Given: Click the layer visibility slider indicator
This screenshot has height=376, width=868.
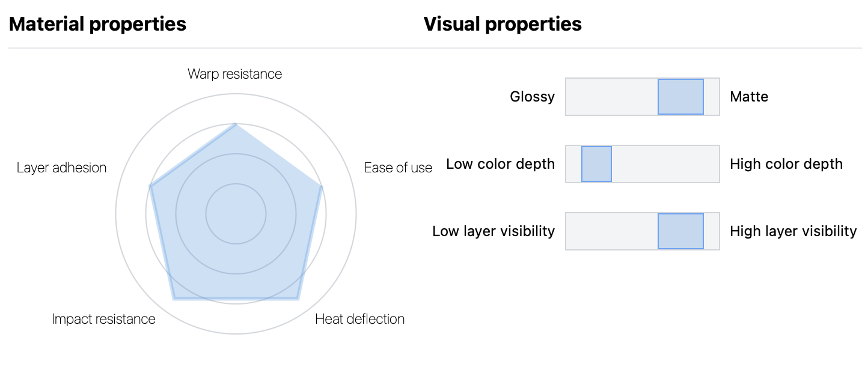Looking at the screenshot, I should 680,231.
